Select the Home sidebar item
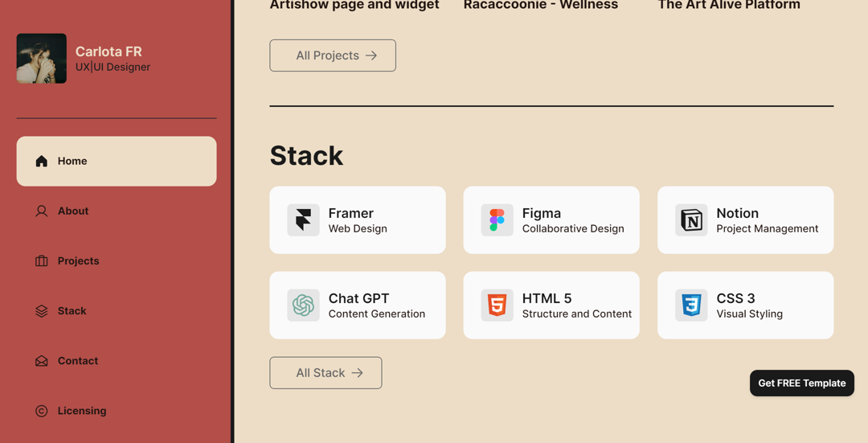The width and height of the screenshot is (868, 443). (117, 161)
